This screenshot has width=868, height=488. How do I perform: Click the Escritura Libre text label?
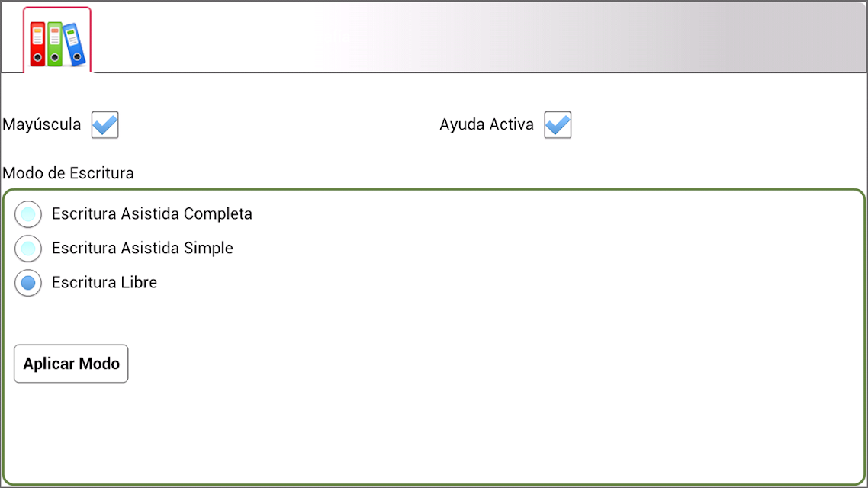point(104,282)
